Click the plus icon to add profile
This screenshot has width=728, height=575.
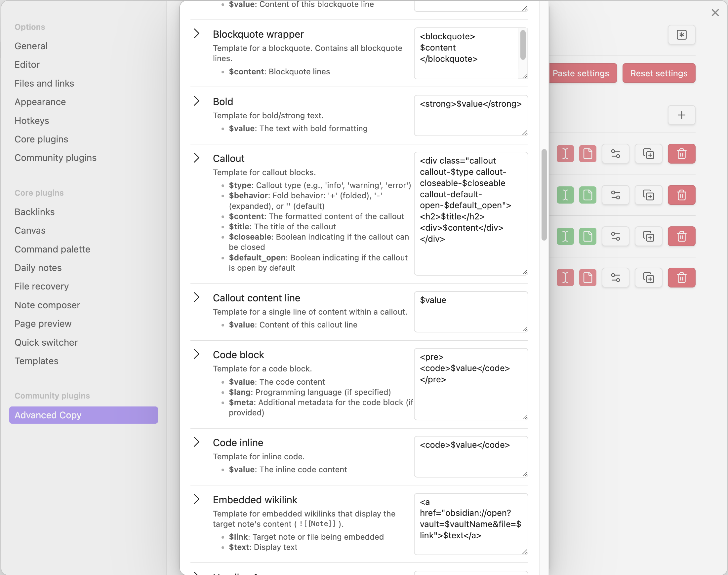(681, 115)
